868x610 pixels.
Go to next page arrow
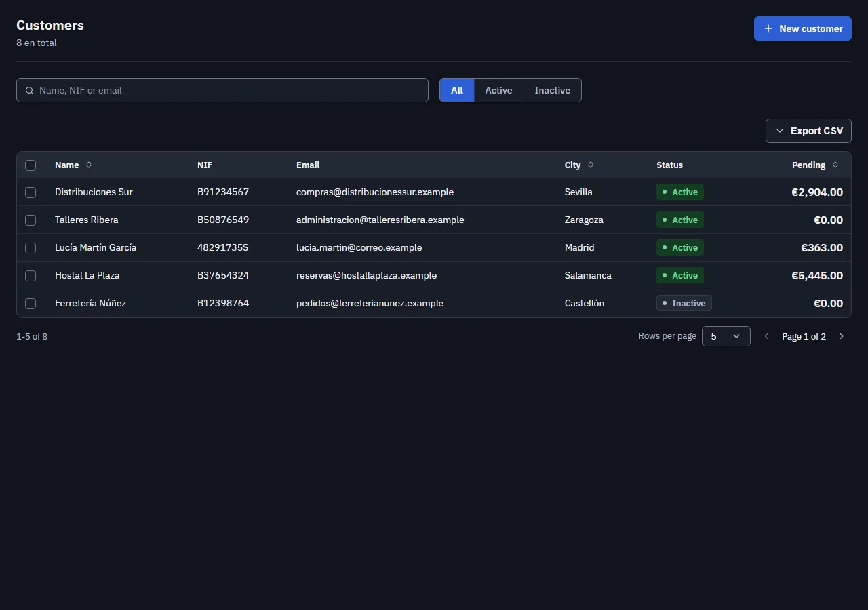[x=842, y=336]
